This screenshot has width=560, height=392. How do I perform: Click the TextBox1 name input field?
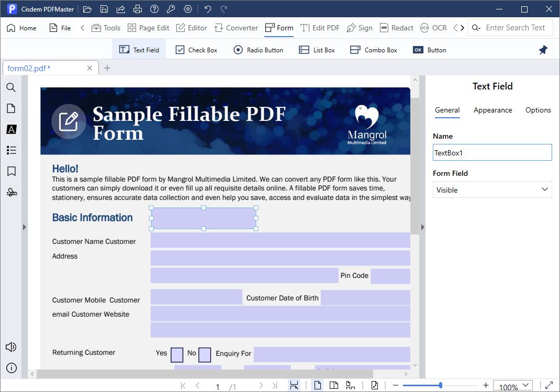(492, 152)
